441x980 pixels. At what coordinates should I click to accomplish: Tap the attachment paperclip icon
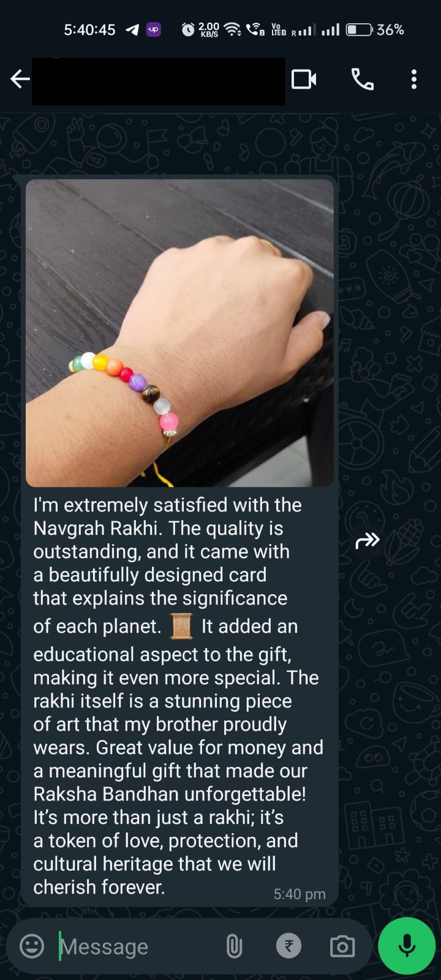pyautogui.click(x=234, y=946)
